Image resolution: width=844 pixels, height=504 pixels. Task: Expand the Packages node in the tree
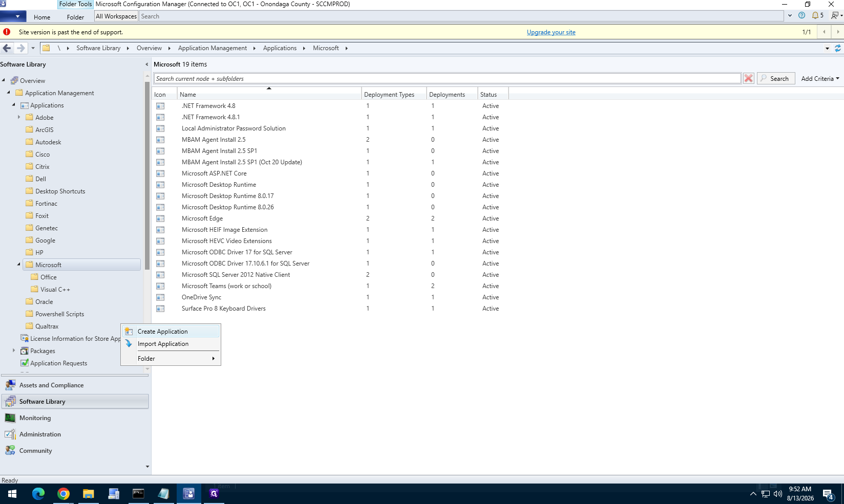coord(14,350)
